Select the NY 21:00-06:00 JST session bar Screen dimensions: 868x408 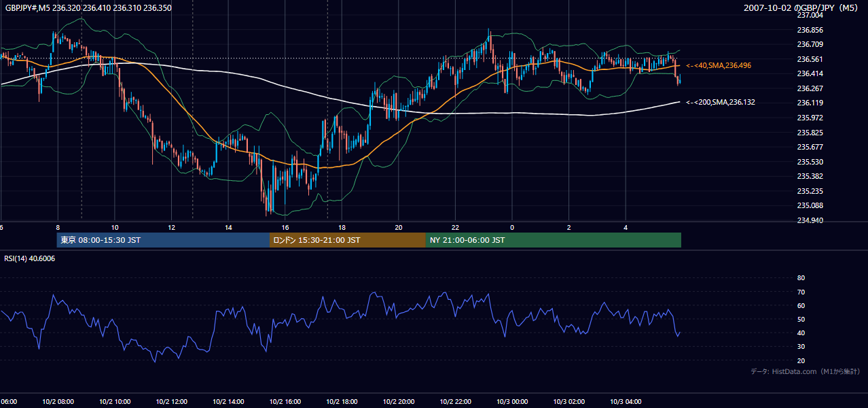[554, 240]
